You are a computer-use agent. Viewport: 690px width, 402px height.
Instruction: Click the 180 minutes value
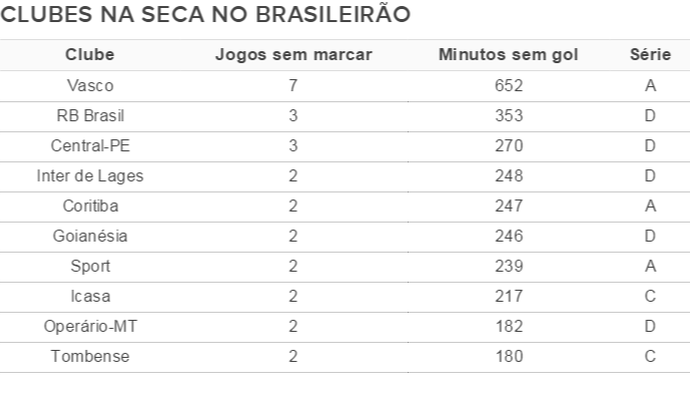point(508,356)
